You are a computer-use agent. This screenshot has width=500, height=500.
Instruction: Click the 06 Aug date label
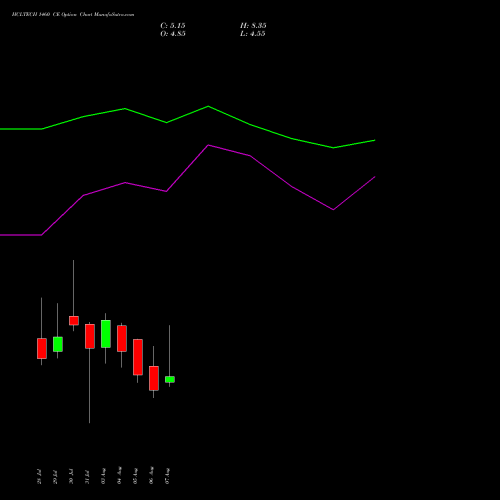pos(151,476)
